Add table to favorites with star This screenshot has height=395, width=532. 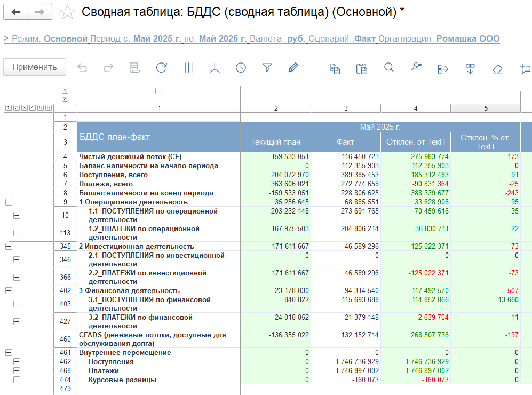click(68, 13)
